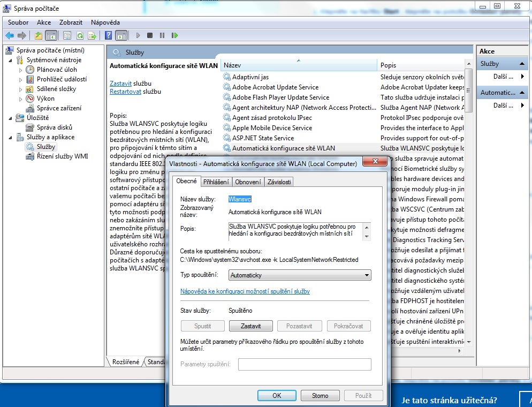The height and width of the screenshot is (407, 532).
Task: Click the Popis column header
Action: pos(421,65)
